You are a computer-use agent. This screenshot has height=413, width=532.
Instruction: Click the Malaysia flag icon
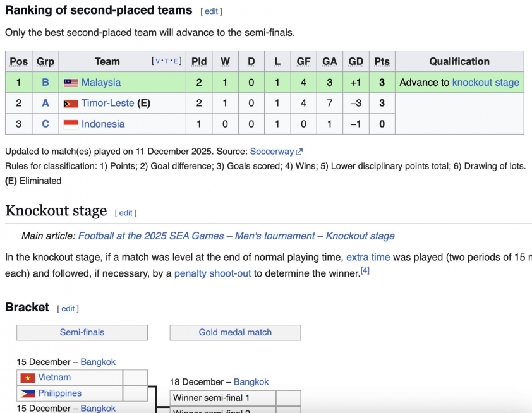[71, 83]
